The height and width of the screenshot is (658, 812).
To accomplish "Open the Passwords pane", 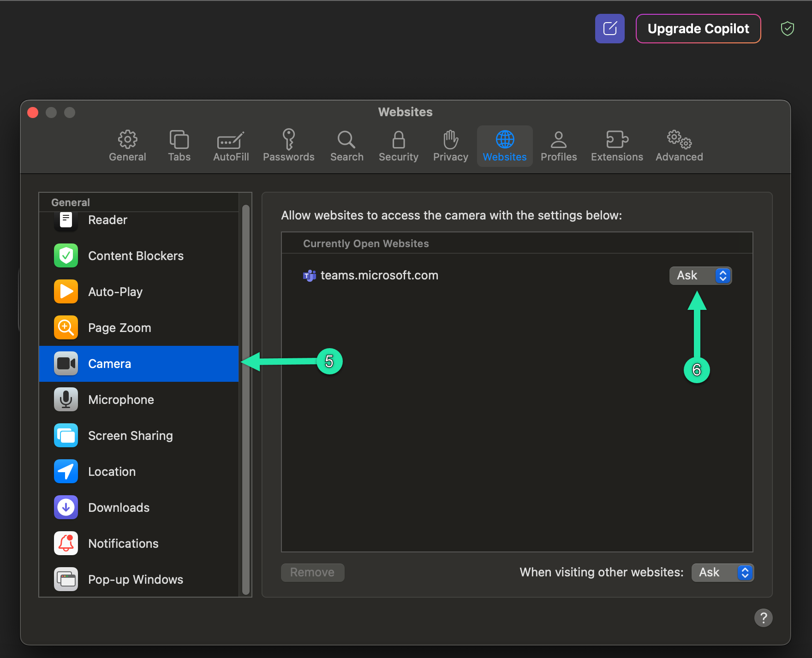I will point(288,146).
